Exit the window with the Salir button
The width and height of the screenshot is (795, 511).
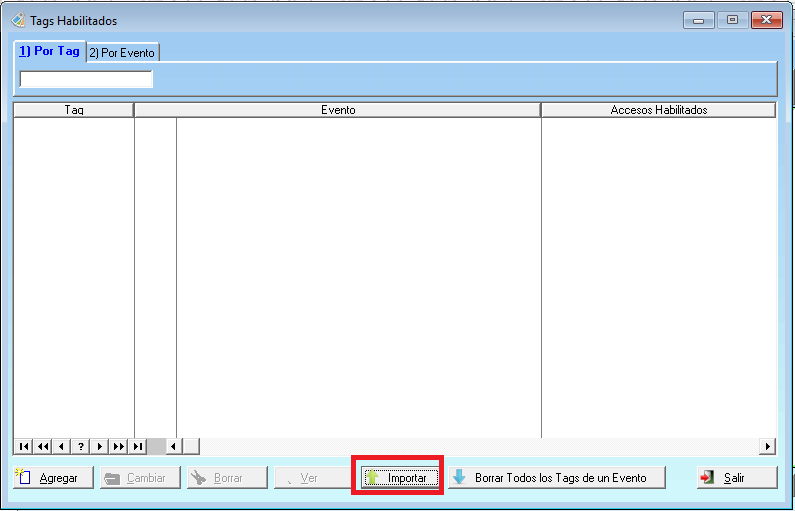pos(736,478)
